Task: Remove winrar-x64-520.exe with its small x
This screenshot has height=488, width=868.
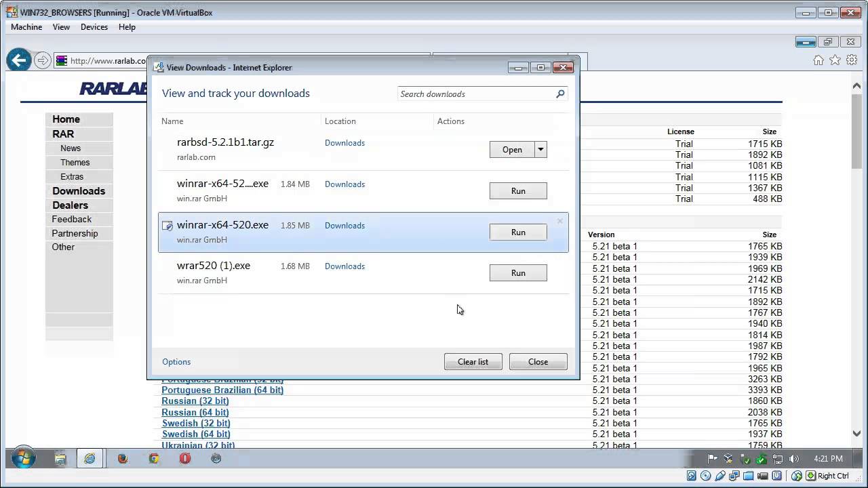Action: click(x=560, y=221)
